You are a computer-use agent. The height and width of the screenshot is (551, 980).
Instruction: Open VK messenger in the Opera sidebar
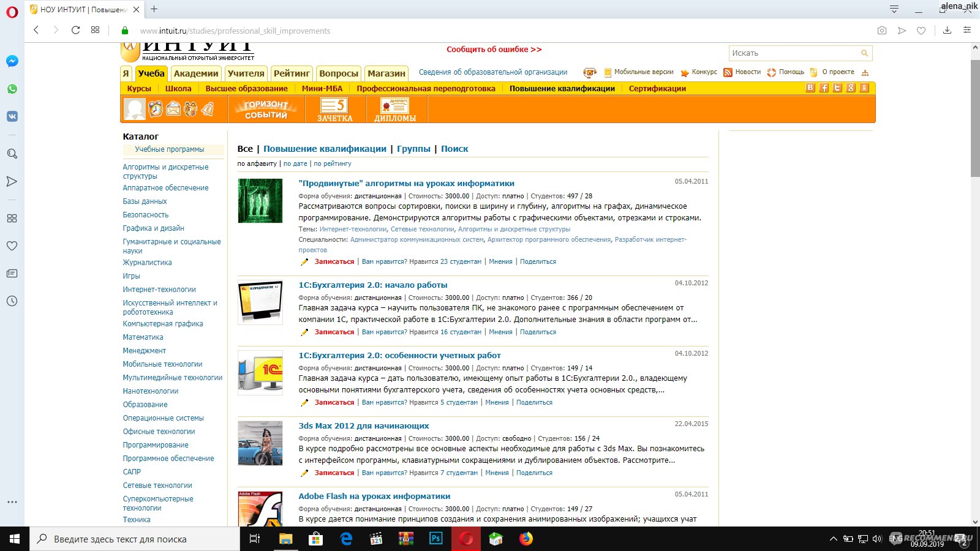pyautogui.click(x=12, y=116)
